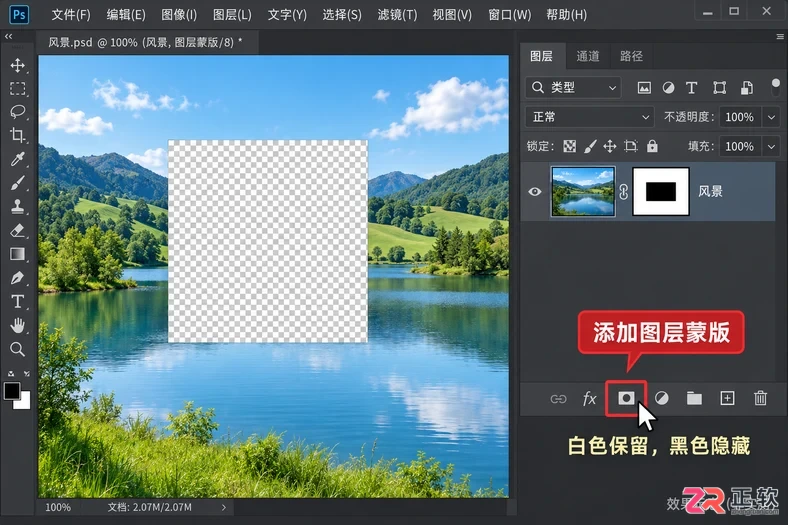Open the 文件(F) menu

tap(71, 15)
